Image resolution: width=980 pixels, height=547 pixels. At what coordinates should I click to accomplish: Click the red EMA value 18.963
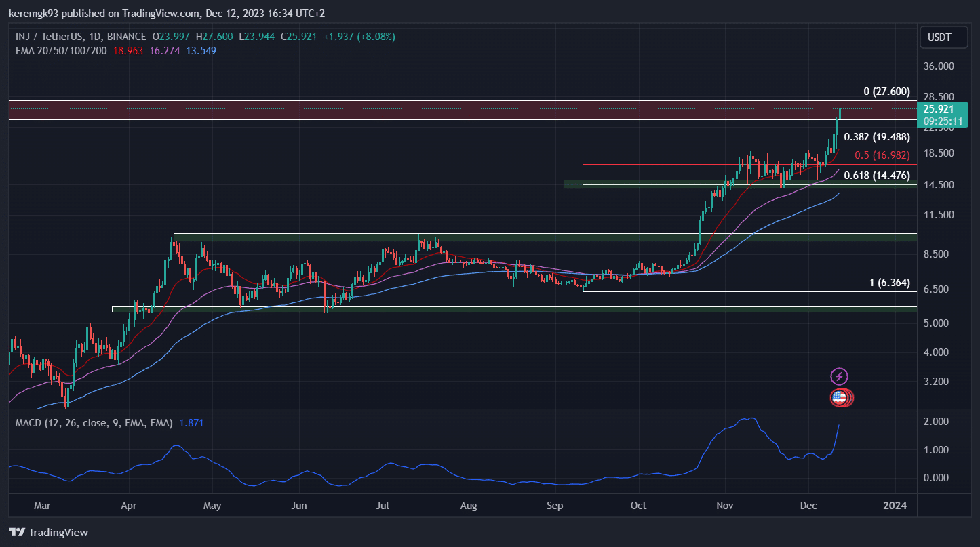pos(128,51)
